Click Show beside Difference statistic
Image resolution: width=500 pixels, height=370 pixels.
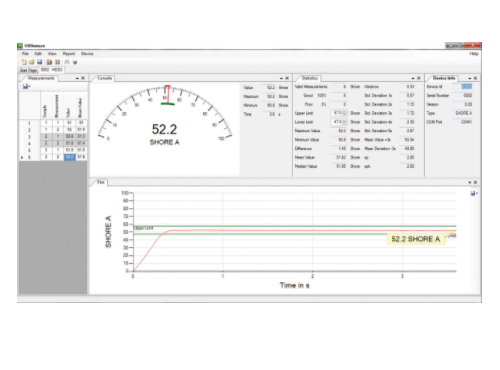click(x=355, y=149)
